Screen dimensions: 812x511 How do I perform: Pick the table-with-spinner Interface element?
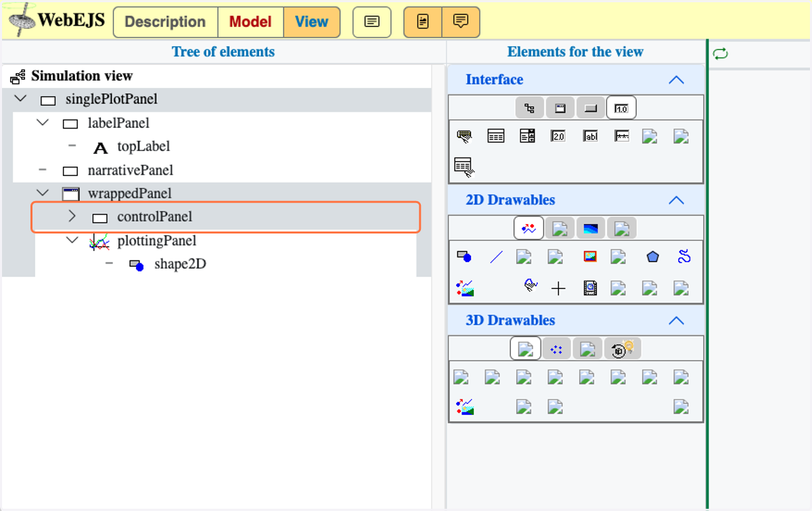click(x=528, y=136)
